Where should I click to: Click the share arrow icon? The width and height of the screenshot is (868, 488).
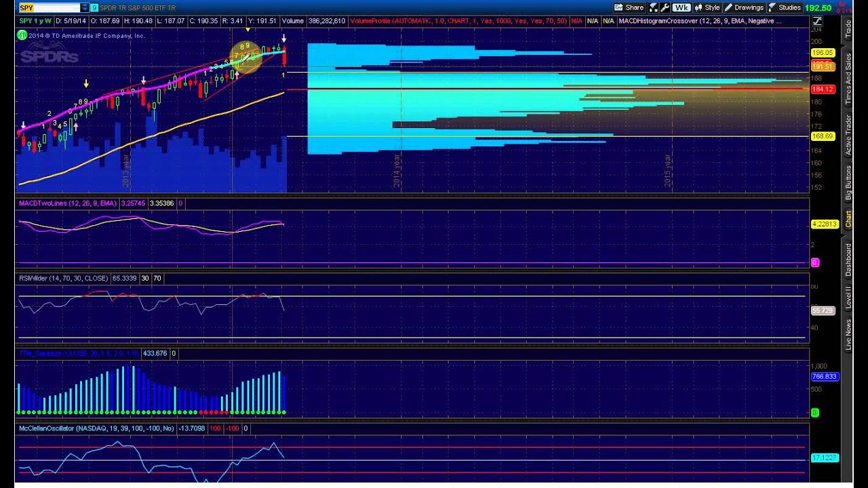point(618,7)
